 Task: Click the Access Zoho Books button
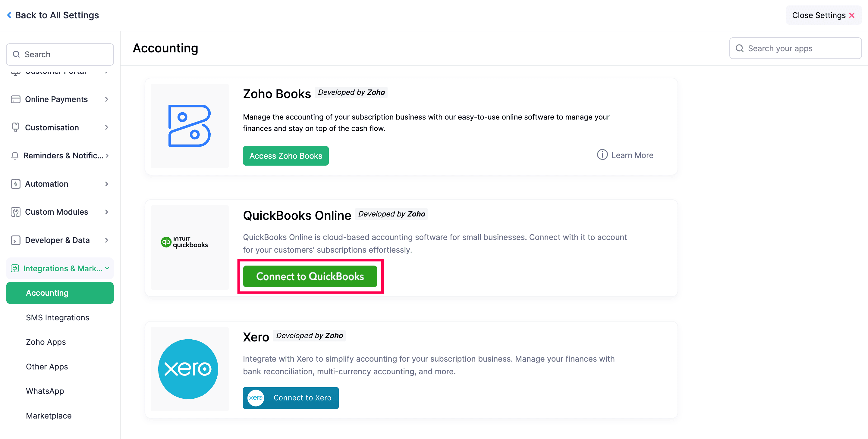(x=285, y=156)
